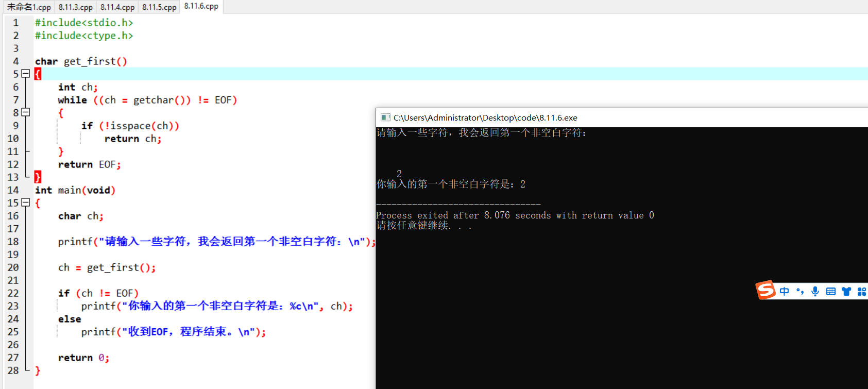Click the 'char ch;' declaration line
868x389 pixels.
[80, 216]
